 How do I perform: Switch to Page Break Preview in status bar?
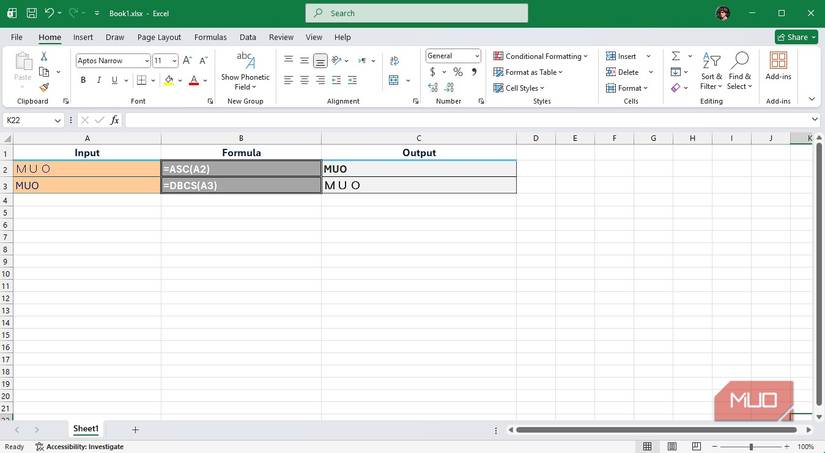(697, 446)
